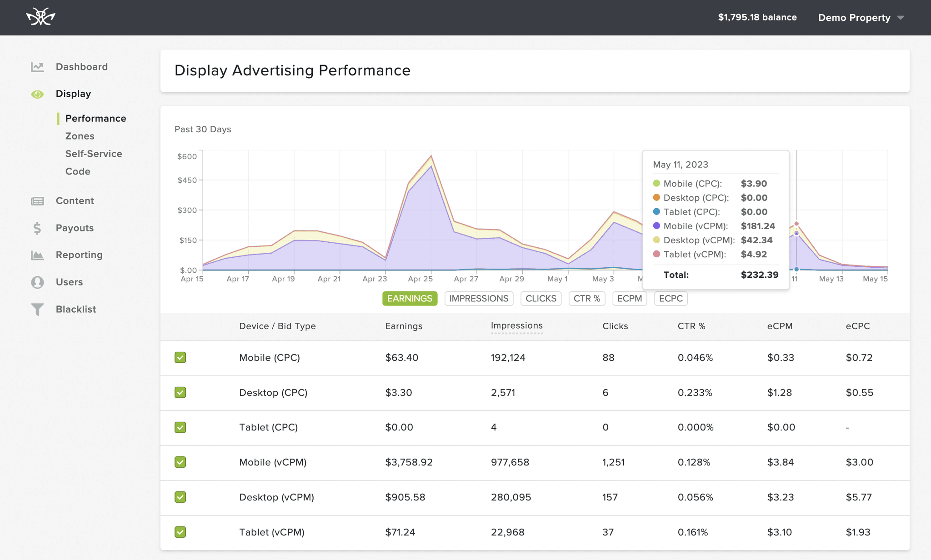Open the Zones submenu link

tap(80, 136)
